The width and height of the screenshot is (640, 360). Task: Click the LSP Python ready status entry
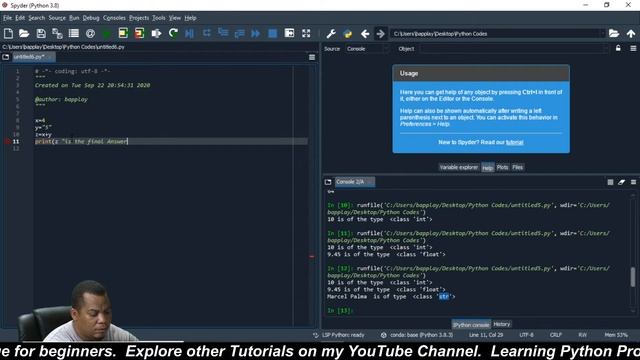339,335
